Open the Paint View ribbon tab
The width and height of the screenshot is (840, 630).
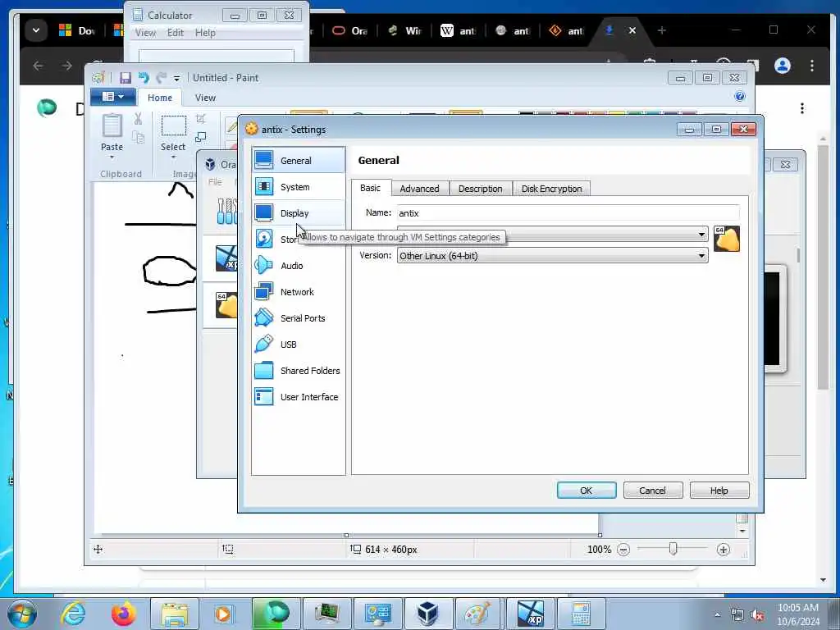click(x=205, y=98)
